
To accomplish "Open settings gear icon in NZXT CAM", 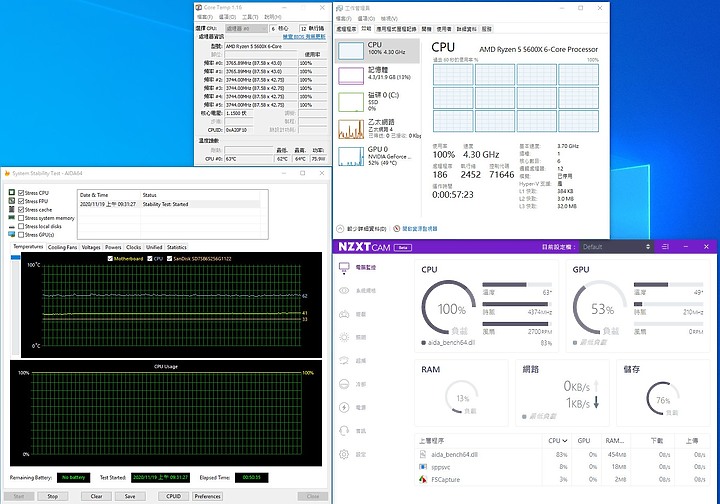I will (x=344, y=454).
